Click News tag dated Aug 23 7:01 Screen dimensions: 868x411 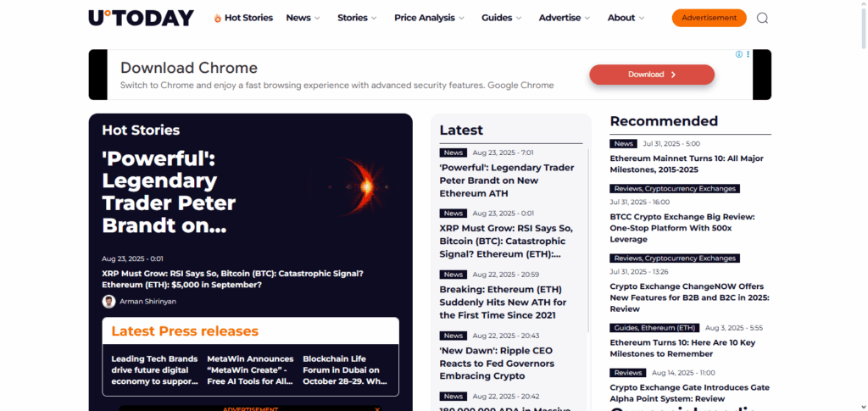pyautogui.click(x=453, y=153)
